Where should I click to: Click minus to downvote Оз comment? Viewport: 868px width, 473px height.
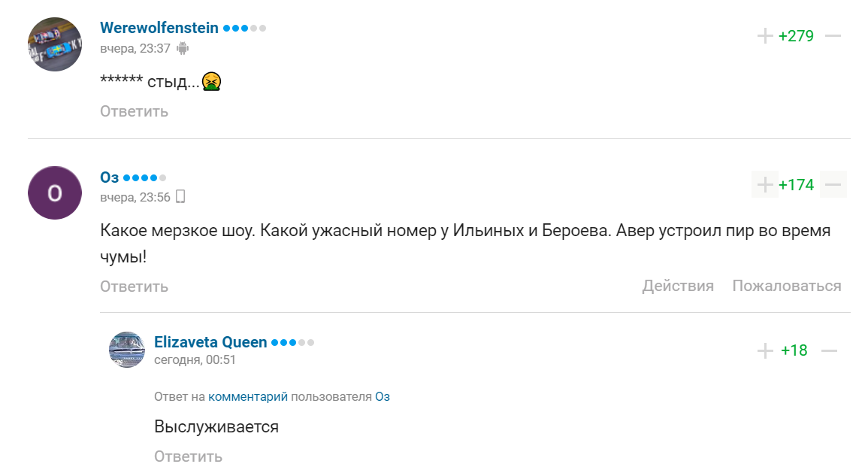tap(833, 184)
